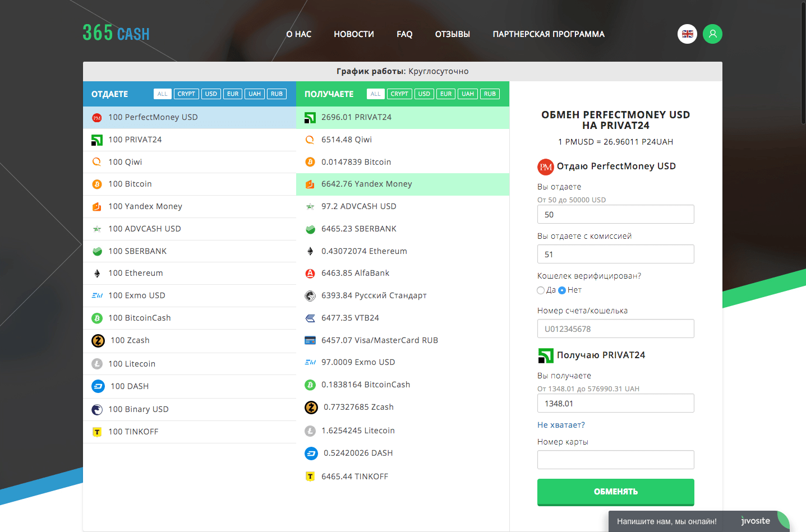The height and width of the screenshot is (532, 806).
Task: Filter Отдаете list by ALL
Action: pos(163,94)
